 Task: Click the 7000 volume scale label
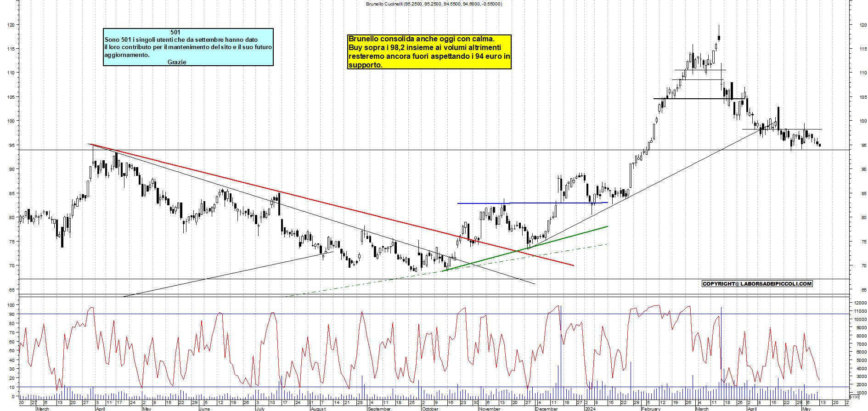862,344
